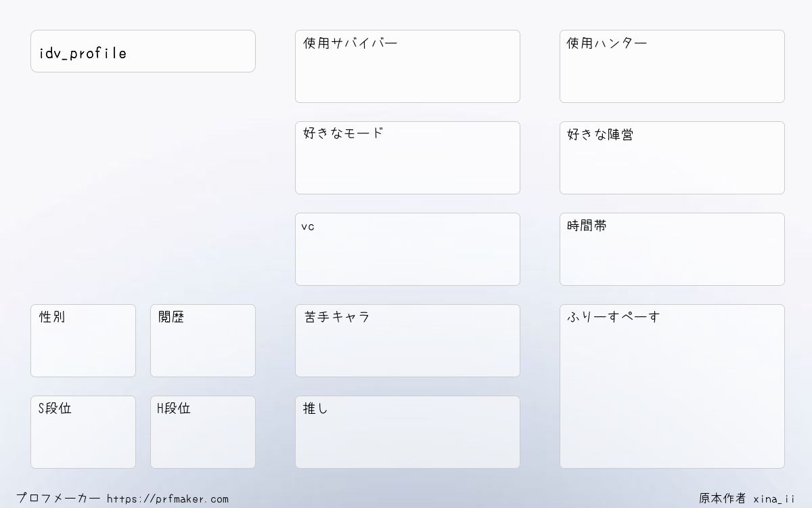Open the https://prfmaker.com link
This screenshot has width=812, height=508.
coord(168,499)
